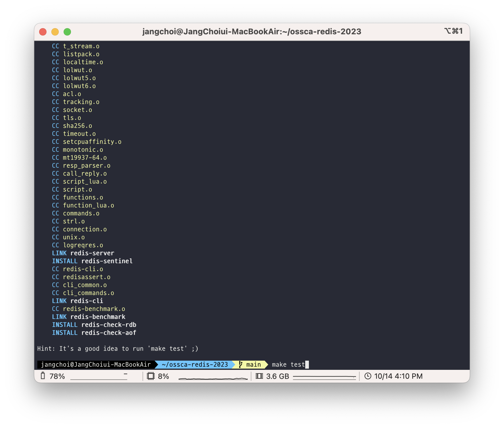The image size is (504, 428).
Task: Click the line CC timeout.o
Action: (74, 133)
